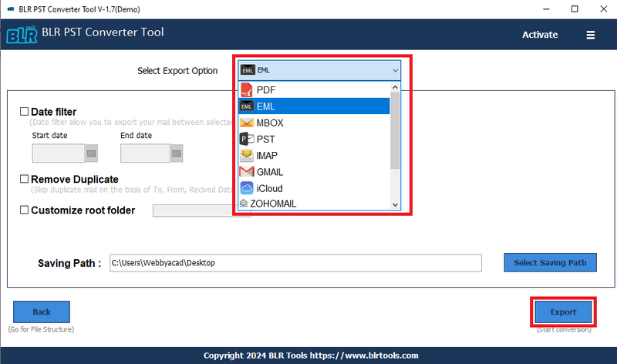Click the Select Saving Path button

(550, 262)
